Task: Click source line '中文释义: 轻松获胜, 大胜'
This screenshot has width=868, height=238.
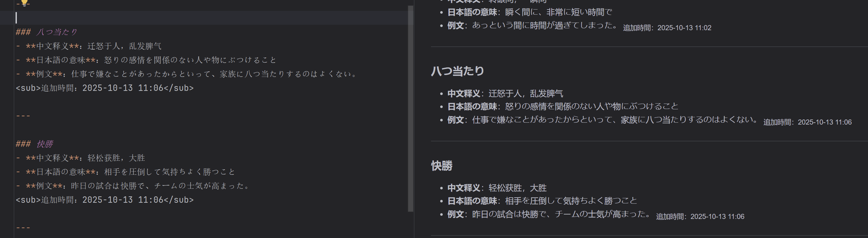Action: pyautogui.click(x=80, y=158)
